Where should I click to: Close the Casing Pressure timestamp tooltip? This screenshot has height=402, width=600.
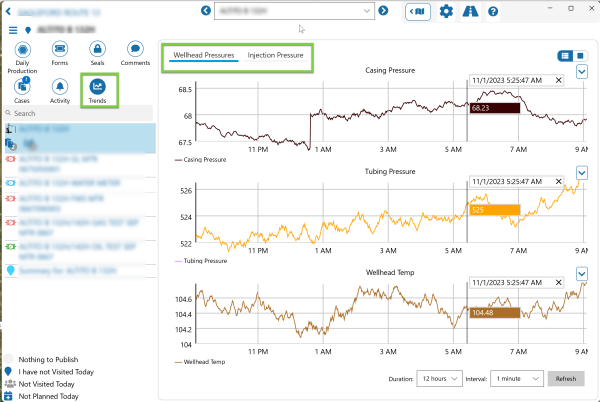(558, 80)
